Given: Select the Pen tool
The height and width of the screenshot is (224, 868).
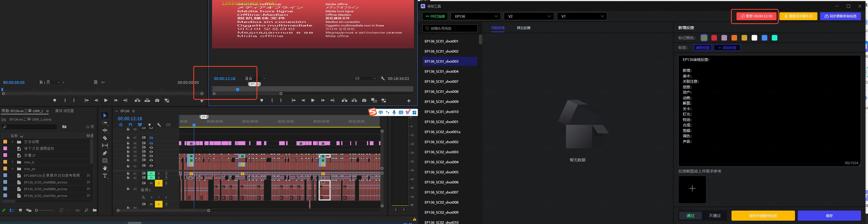Looking at the screenshot, I should click(105, 153).
